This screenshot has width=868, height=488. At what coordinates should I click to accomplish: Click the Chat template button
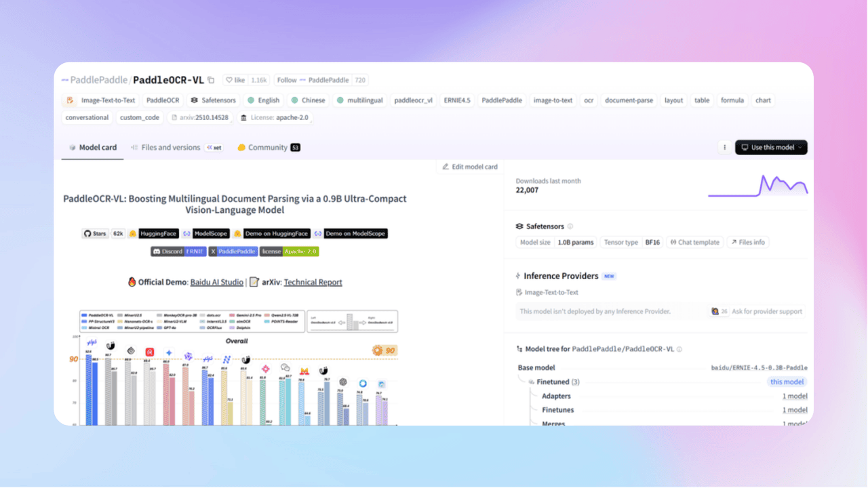pos(694,242)
